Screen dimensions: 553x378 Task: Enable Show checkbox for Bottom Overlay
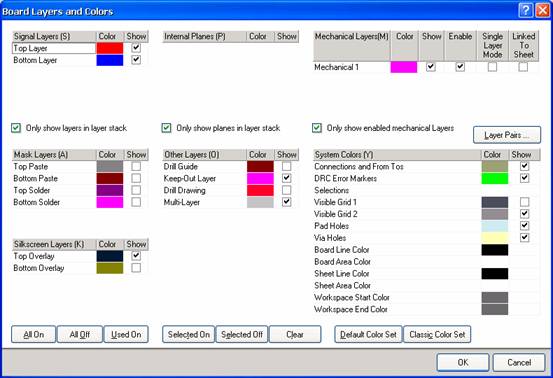(136, 268)
